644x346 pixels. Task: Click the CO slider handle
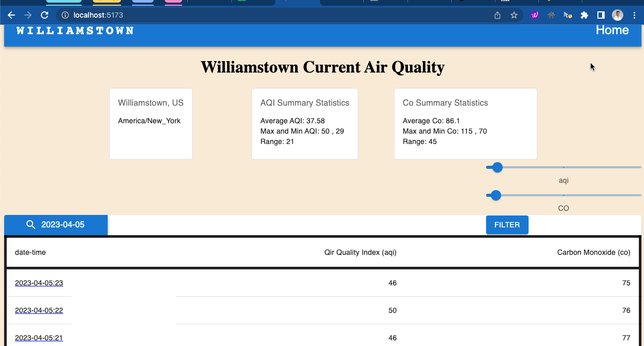[x=496, y=195]
